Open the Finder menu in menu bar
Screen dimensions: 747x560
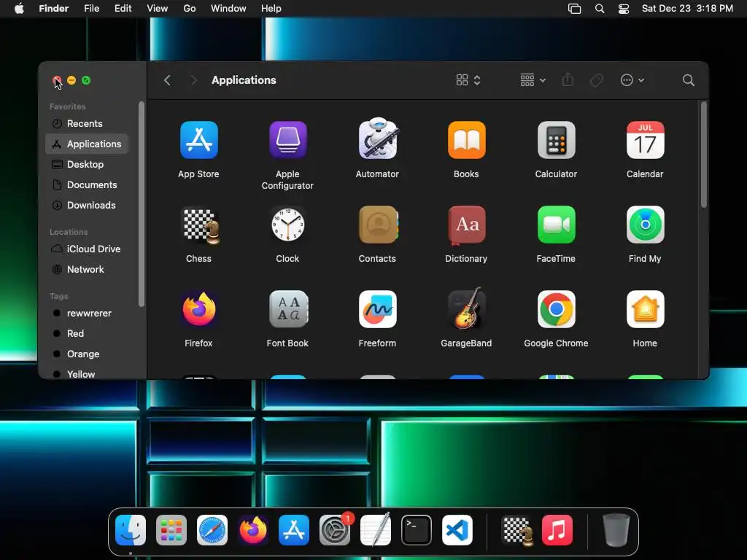54,9
